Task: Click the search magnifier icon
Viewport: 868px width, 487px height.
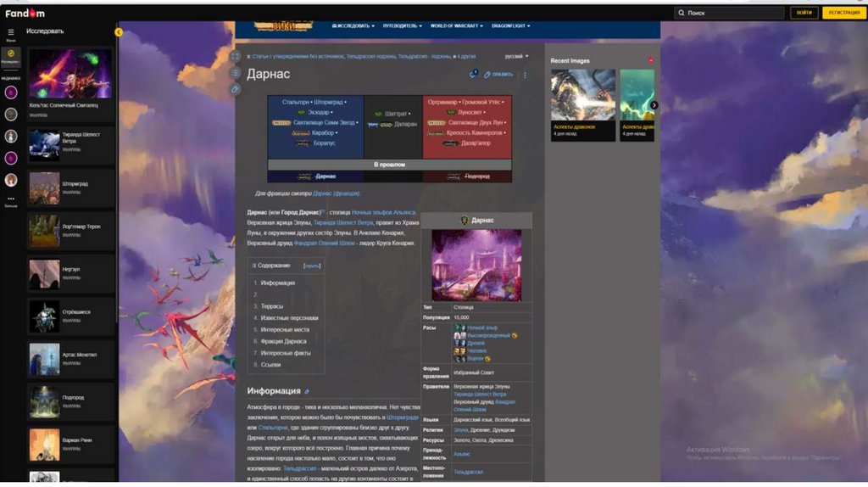Action: 682,12
